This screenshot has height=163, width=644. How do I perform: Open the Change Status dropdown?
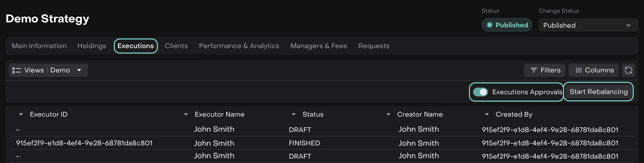point(588,25)
